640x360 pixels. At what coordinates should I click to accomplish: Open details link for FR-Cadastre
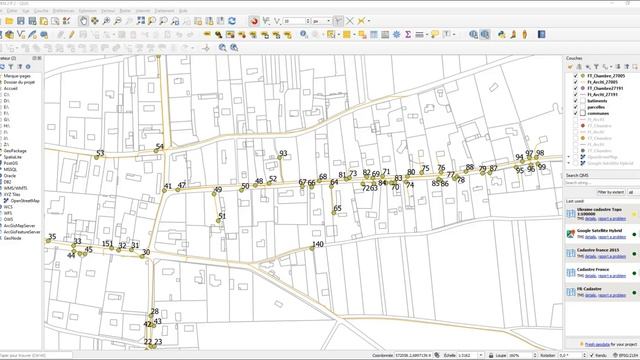(x=590, y=295)
